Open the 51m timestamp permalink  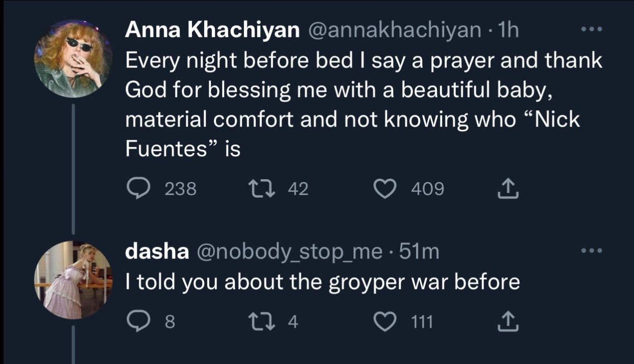[x=419, y=251]
